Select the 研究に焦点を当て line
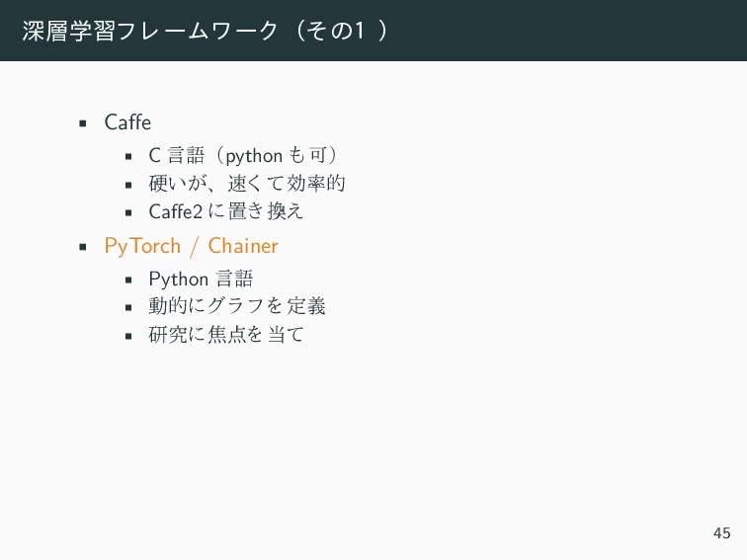Image resolution: width=747 pixels, height=560 pixels. (x=226, y=334)
